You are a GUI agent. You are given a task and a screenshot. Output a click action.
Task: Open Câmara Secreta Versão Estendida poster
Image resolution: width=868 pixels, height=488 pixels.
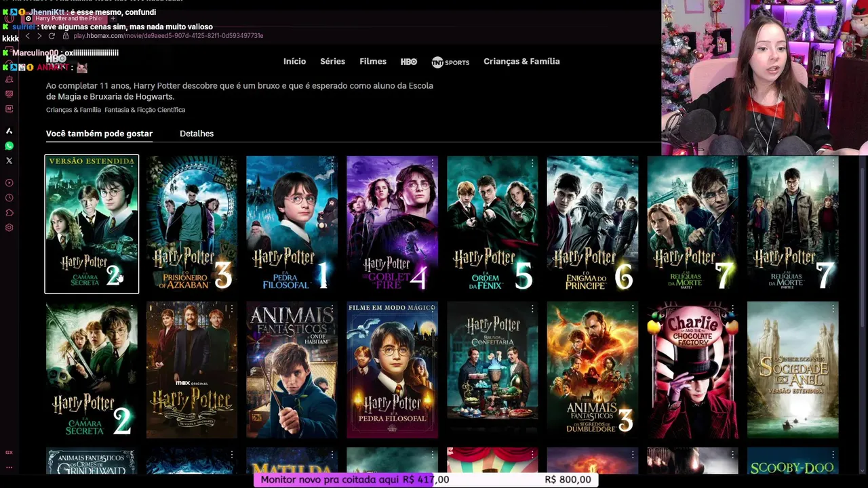point(92,224)
